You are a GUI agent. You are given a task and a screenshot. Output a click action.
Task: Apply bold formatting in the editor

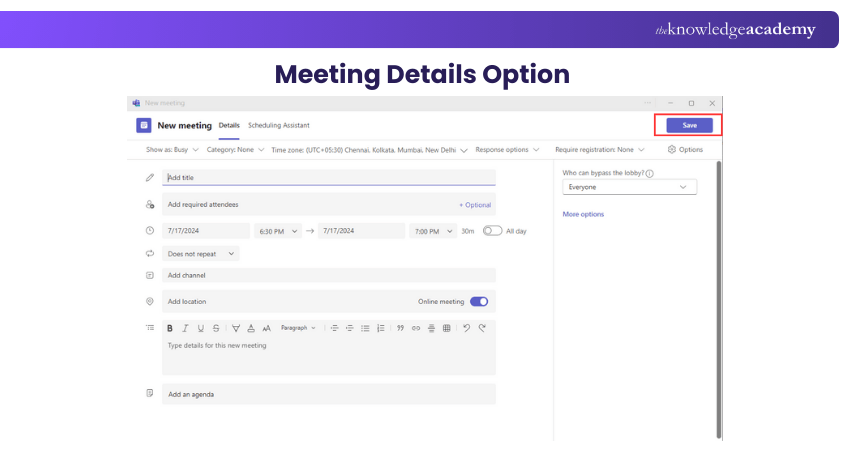pyautogui.click(x=170, y=328)
